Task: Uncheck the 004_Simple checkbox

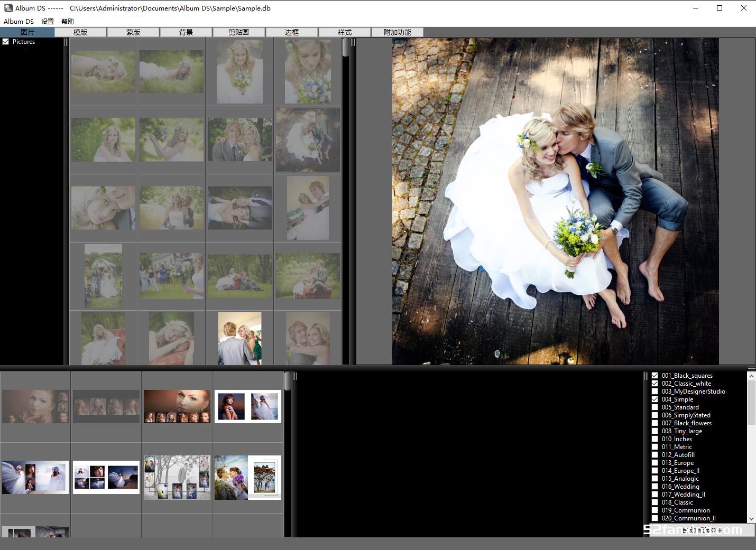Action: click(x=655, y=399)
